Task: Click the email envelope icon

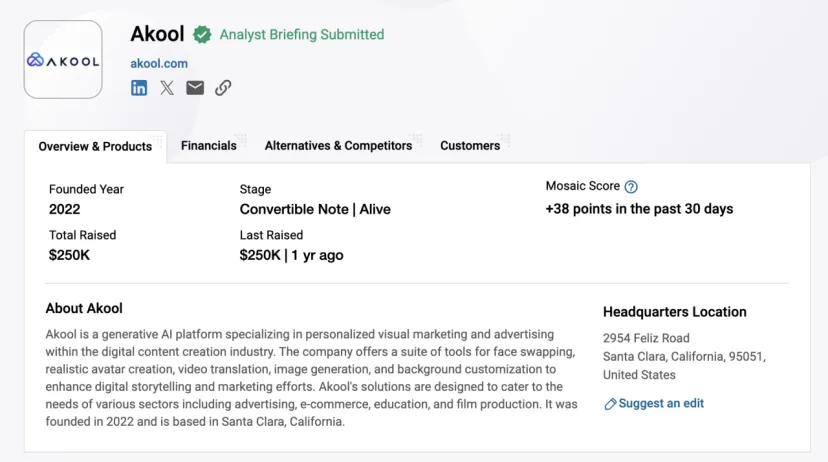Action: (195, 88)
